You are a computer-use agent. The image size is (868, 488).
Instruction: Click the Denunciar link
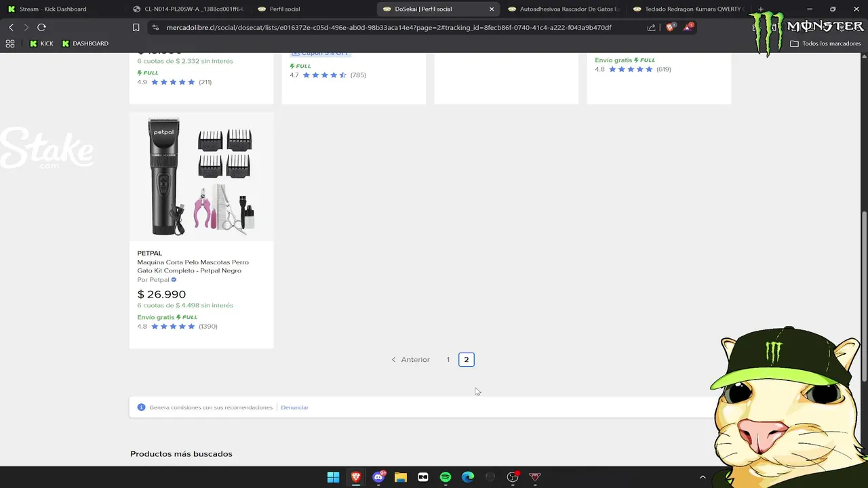pyautogui.click(x=294, y=407)
